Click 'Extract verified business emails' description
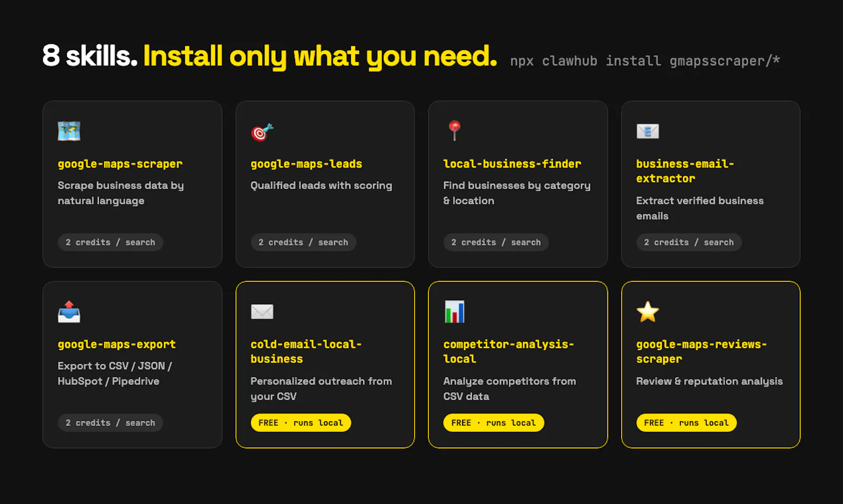The image size is (843, 504). point(700,208)
